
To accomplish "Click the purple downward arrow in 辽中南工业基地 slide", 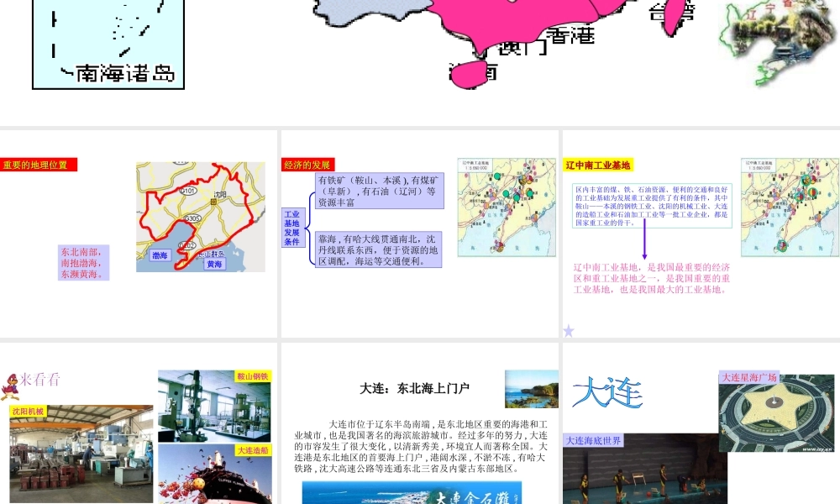I will (x=644, y=239).
